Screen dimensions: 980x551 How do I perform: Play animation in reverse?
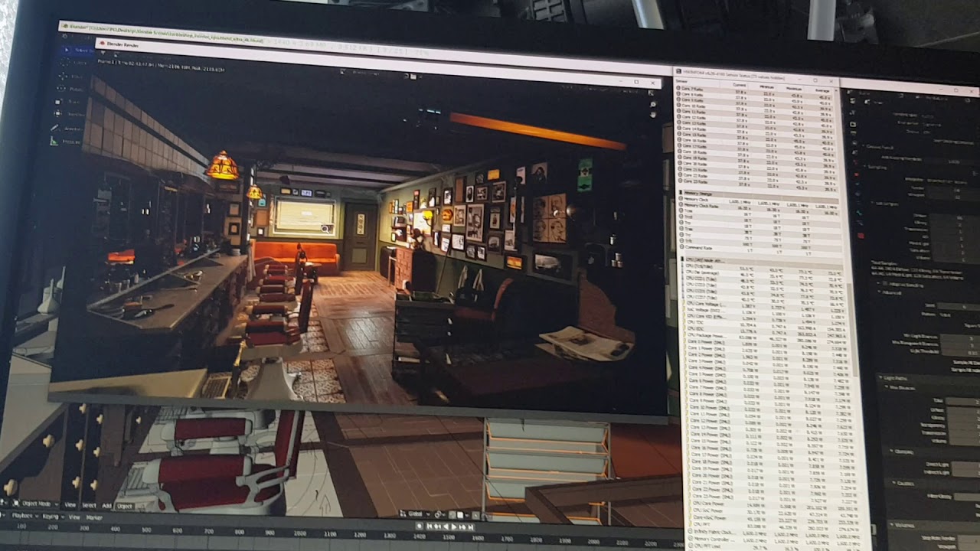[x=446, y=527]
